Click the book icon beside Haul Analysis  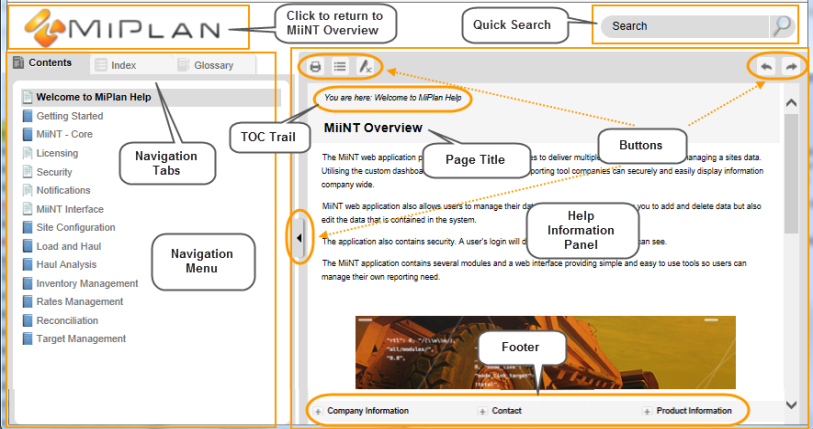(27, 265)
